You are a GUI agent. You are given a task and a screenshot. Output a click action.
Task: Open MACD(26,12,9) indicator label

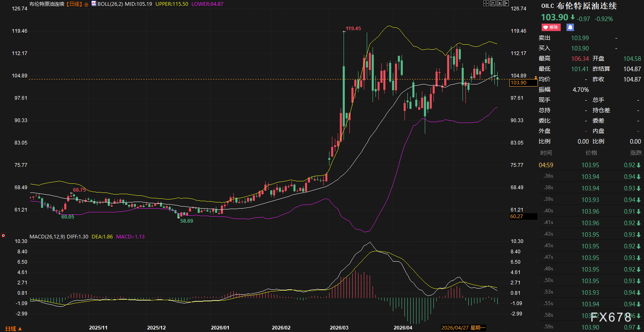[x=46, y=237]
